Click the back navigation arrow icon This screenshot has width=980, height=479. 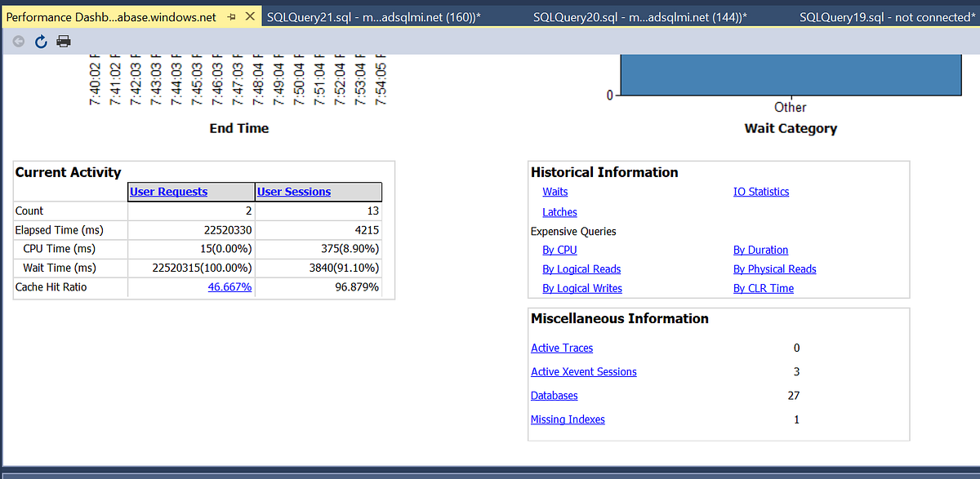(19, 42)
